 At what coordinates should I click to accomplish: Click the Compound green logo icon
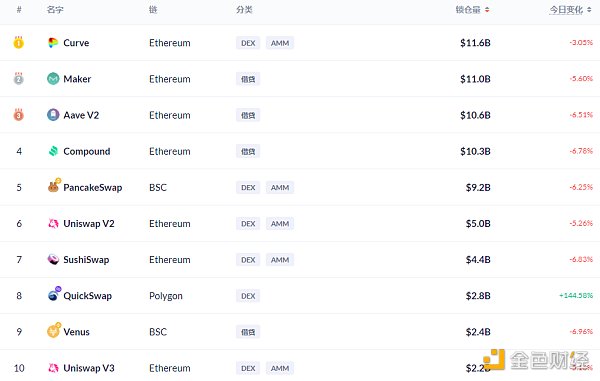click(x=53, y=151)
